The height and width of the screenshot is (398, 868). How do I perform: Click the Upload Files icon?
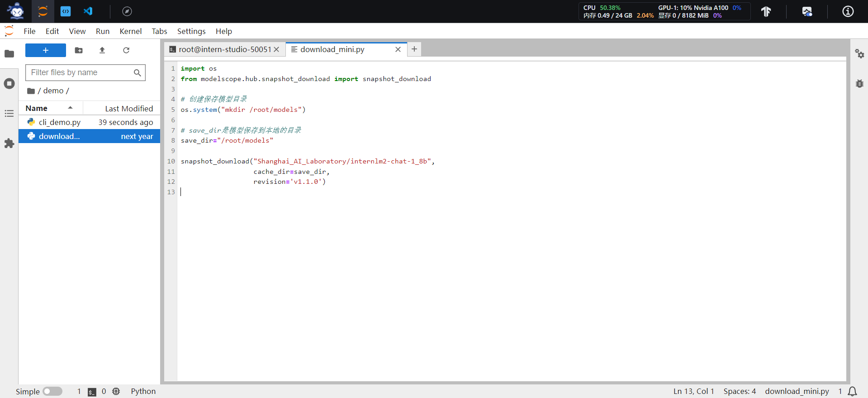pyautogui.click(x=102, y=50)
